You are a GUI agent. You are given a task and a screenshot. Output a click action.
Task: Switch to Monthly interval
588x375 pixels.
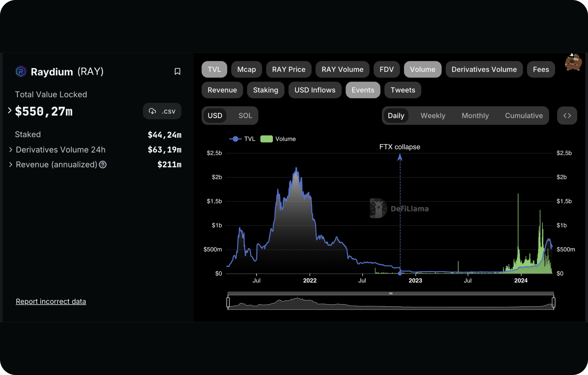475,116
